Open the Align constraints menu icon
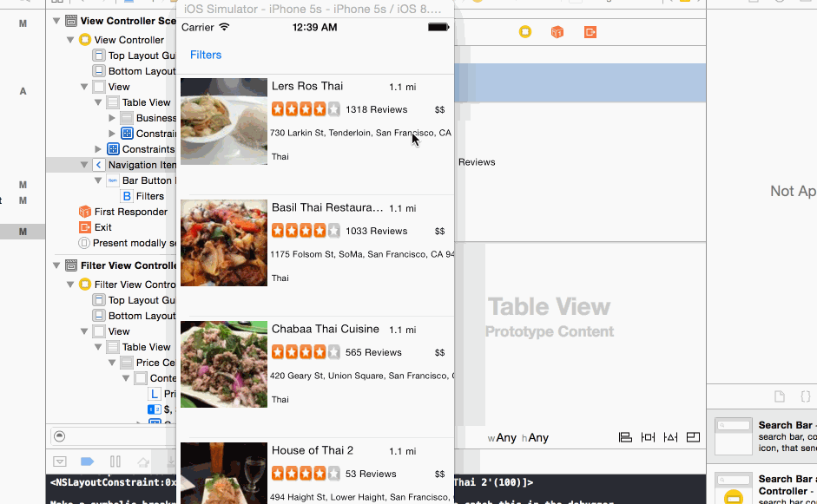 pyautogui.click(x=625, y=437)
